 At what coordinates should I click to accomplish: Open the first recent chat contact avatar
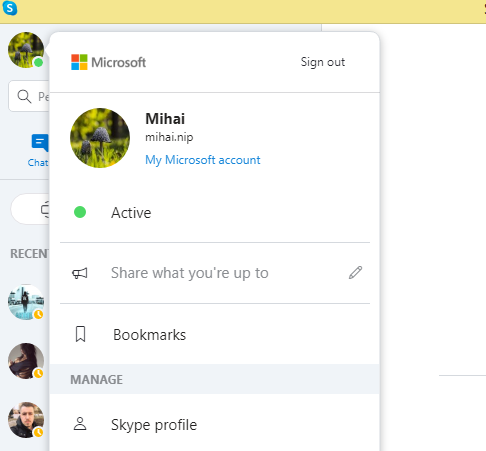tap(26, 302)
